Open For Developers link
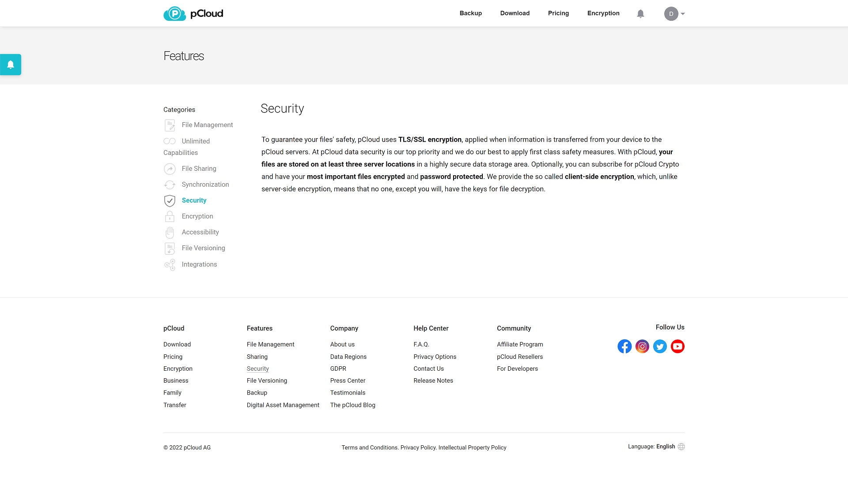The image size is (848, 504). tap(517, 369)
